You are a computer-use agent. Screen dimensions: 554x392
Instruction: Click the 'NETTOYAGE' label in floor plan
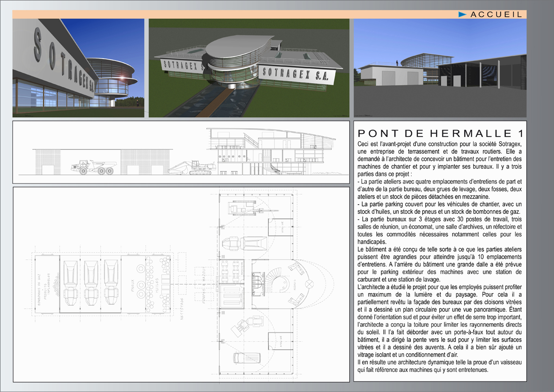182,309
